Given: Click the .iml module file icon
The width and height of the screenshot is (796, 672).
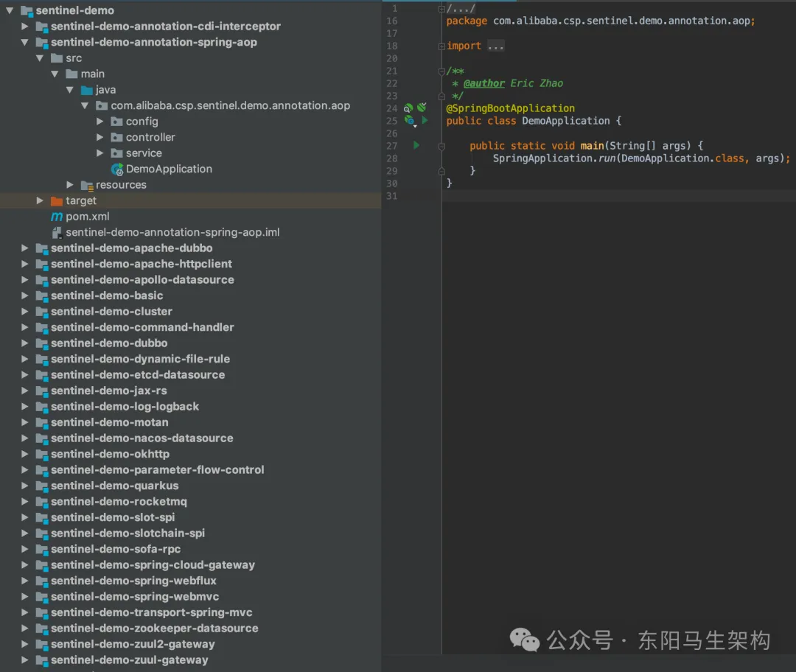Looking at the screenshot, I should tap(57, 232).
